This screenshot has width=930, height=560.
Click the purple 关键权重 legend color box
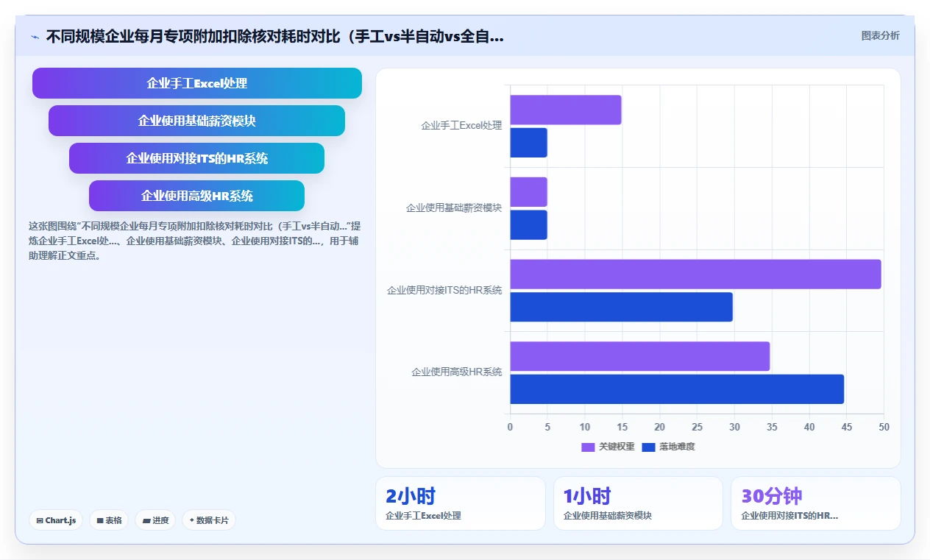point(588,447)
